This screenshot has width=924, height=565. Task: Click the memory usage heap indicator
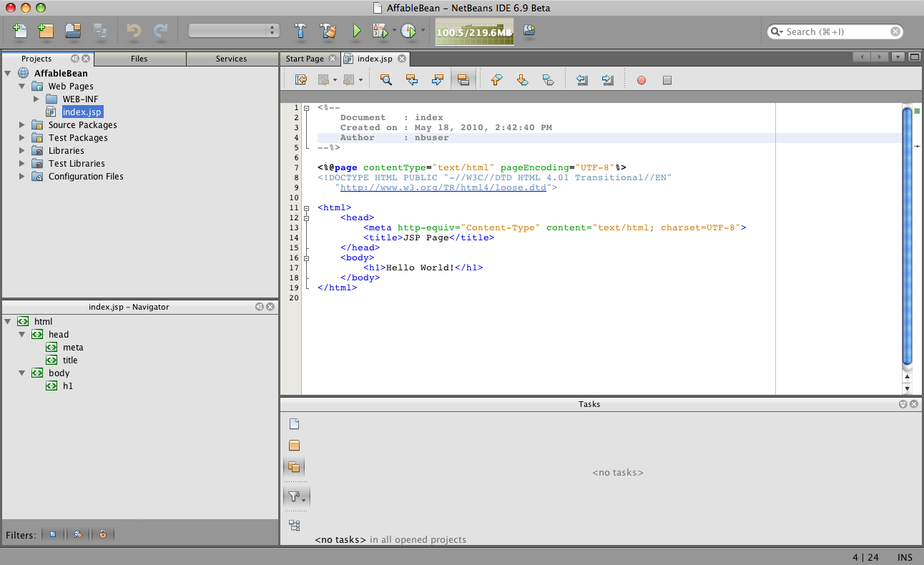[473, 32]
